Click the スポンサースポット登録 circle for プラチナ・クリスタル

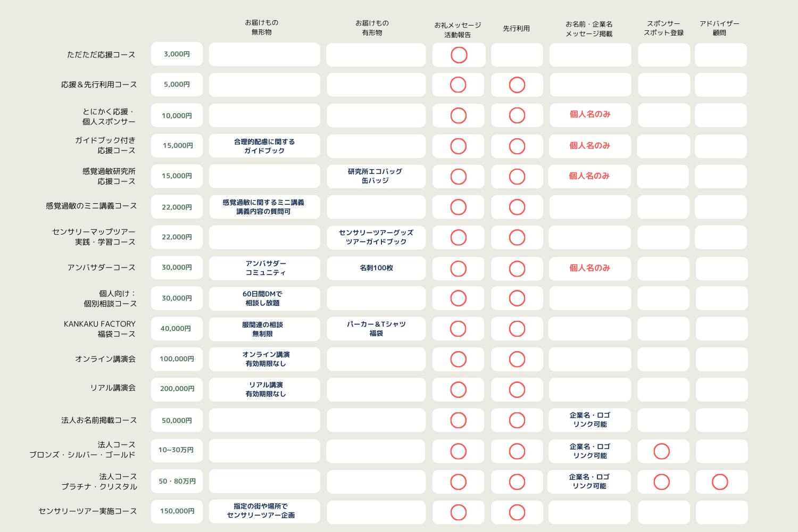coord(661,482)
